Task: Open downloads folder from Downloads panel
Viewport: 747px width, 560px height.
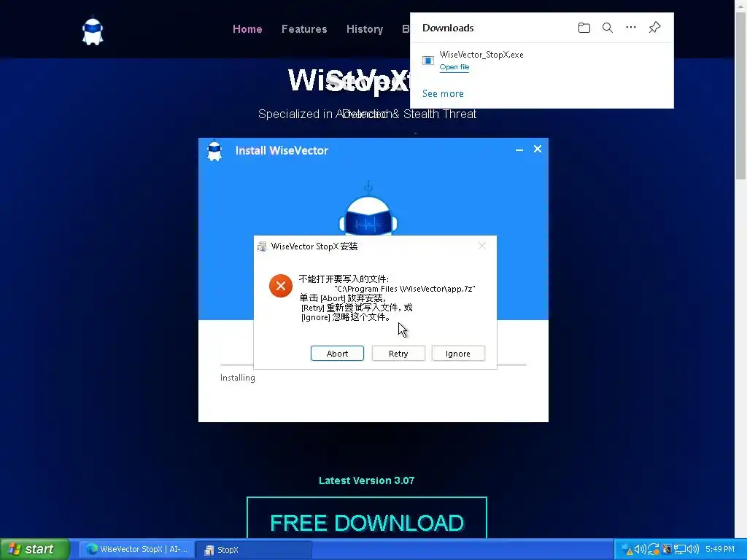Action: click(584, 28)
